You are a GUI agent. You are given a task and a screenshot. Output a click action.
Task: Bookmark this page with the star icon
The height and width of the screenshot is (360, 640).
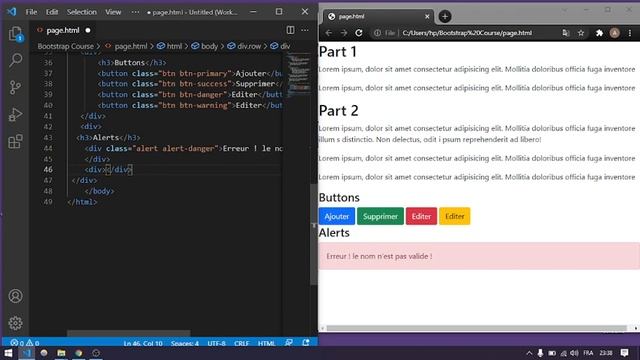click(581, 33)
